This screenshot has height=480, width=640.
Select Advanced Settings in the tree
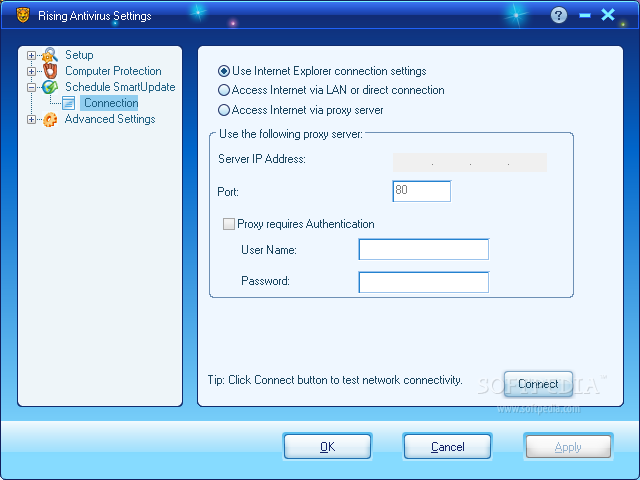pyautogui.click(x=110, y=119)
